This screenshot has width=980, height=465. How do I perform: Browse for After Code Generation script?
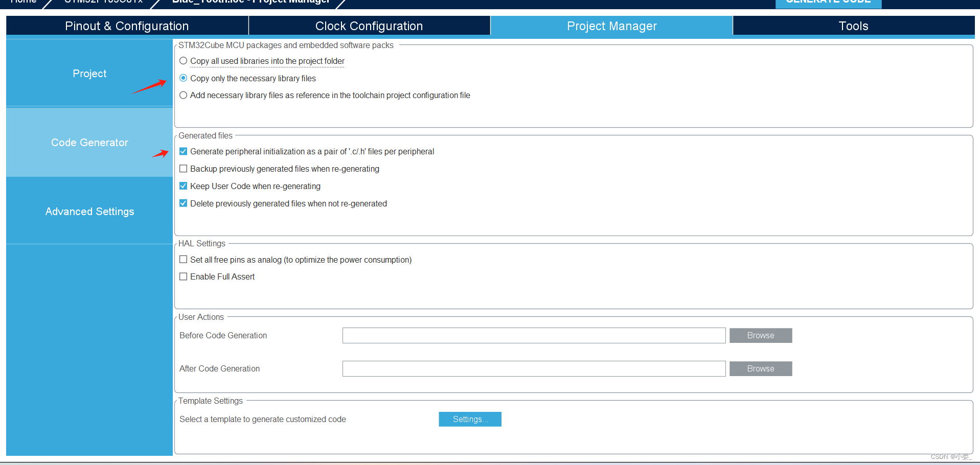point(761,369)
